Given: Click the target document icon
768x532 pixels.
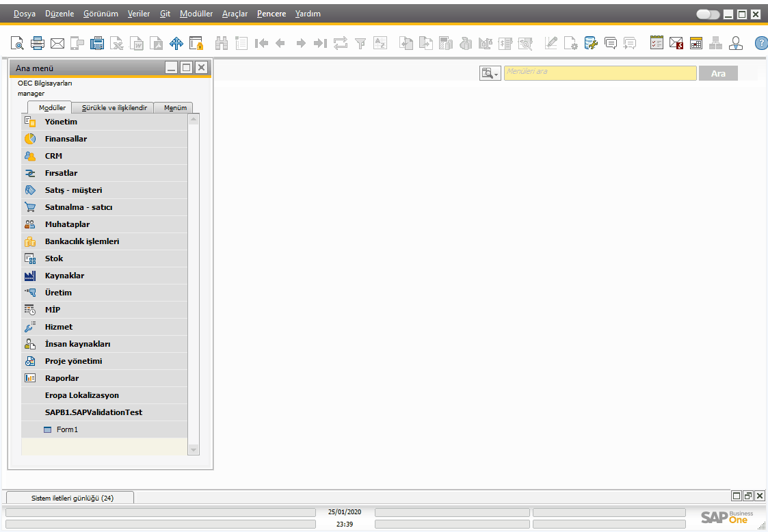Looking at the screenshot, I should (x=425, y=43).
